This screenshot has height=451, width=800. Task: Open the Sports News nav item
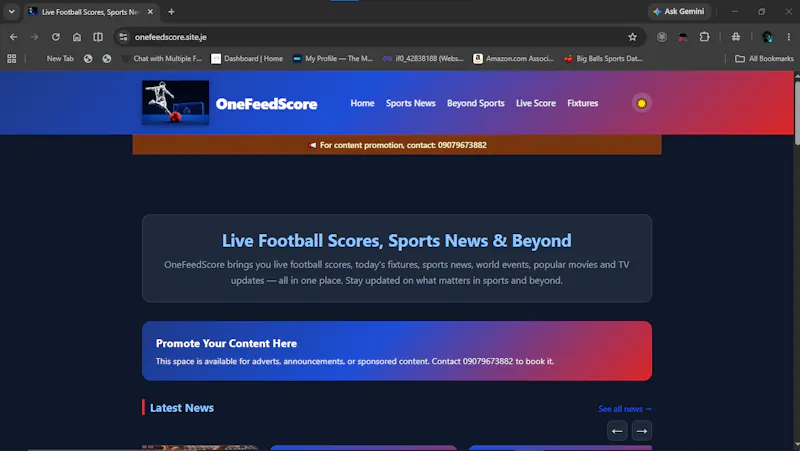(411, 103)
